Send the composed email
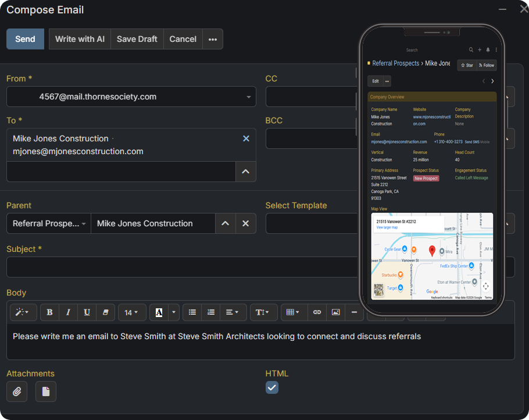Screen dimensions: 529x420 coord(25,39)
